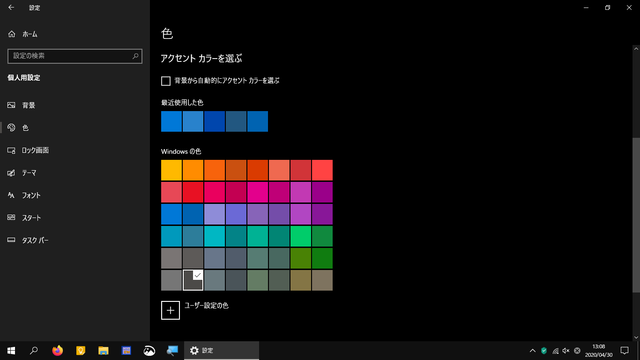This screenshot has height=360, width=640.
Task: Pick the second recently used light blue
Action: (x=193, y=121)
